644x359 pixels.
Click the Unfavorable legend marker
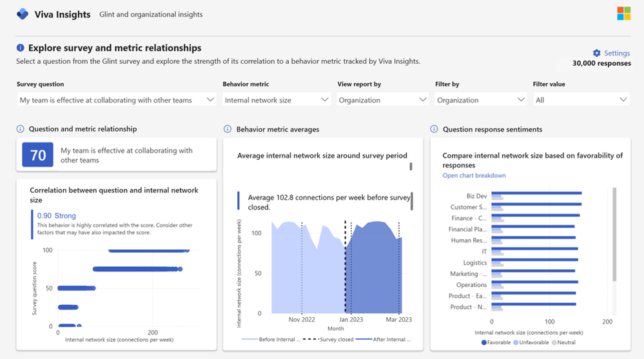click(x=516, y=343)
